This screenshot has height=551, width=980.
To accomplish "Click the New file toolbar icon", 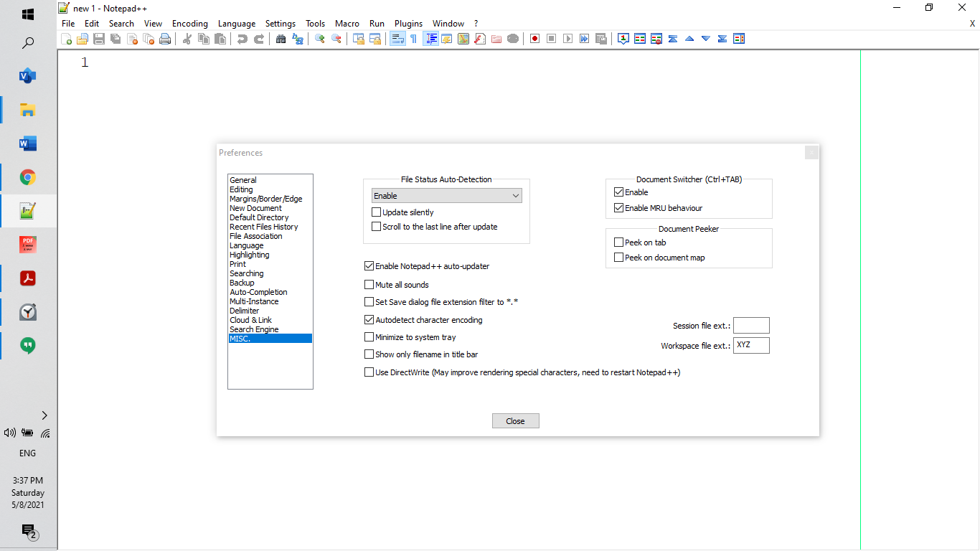I will click(67, 39).
